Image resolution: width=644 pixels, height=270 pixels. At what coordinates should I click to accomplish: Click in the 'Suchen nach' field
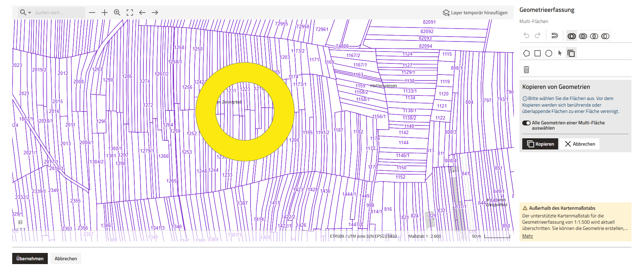pos(58,13)
